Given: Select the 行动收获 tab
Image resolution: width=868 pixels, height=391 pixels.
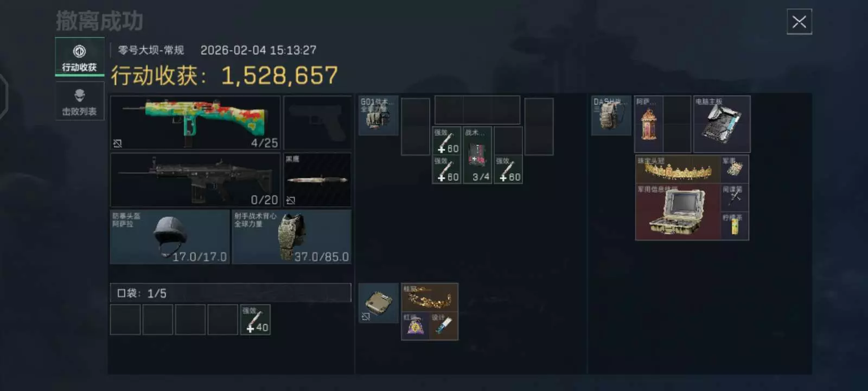Looking at the screenshot, I should pyautogui.click(x=79, y=56).
